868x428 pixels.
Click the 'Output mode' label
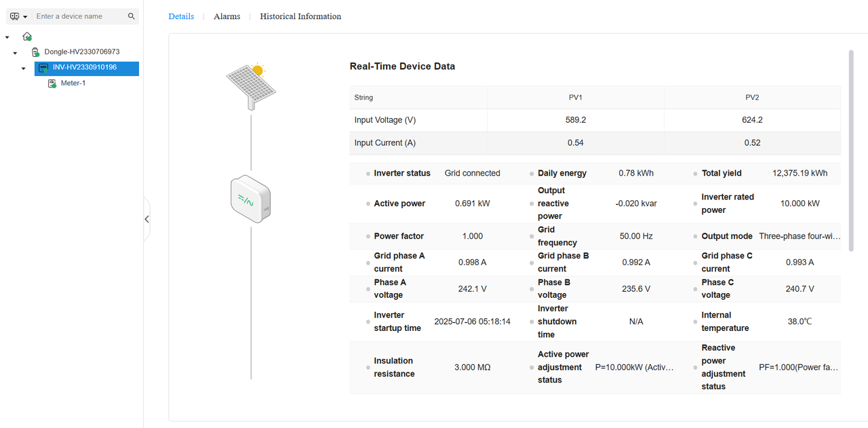pos(727,236)
